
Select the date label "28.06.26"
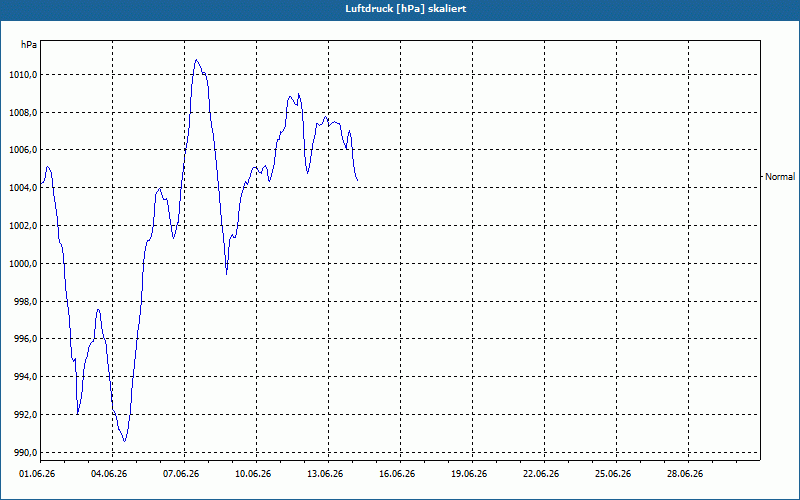685,474
